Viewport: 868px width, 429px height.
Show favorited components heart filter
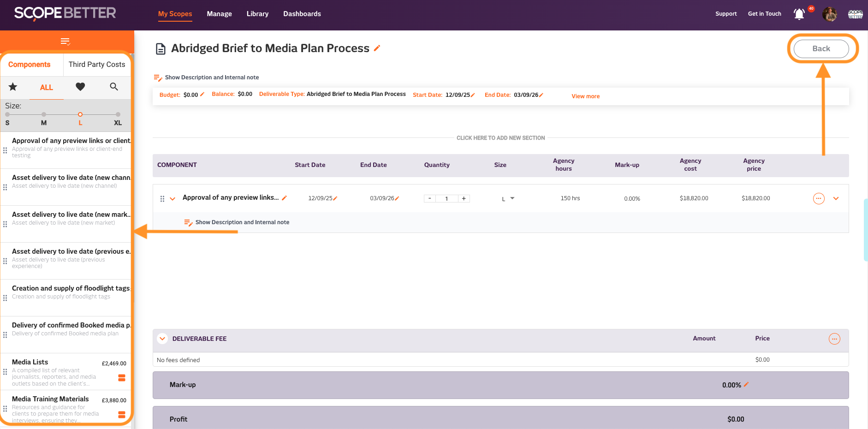(80, 87)
